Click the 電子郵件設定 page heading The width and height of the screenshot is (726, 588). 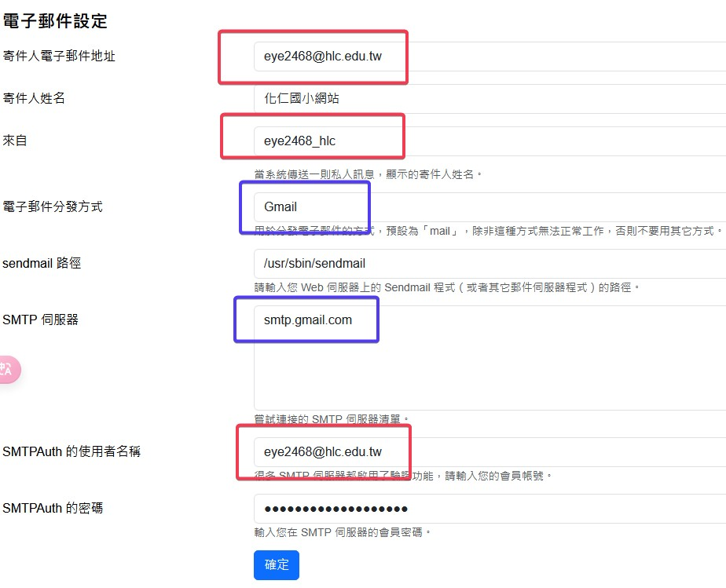[x=55, y=21]
